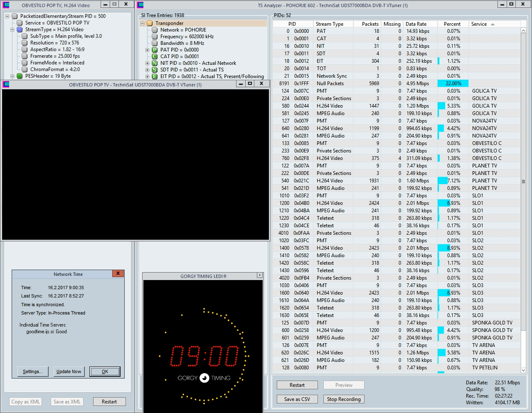
Task: Expand the SDT PID Actual TS node
Action: tap(147, 70)
